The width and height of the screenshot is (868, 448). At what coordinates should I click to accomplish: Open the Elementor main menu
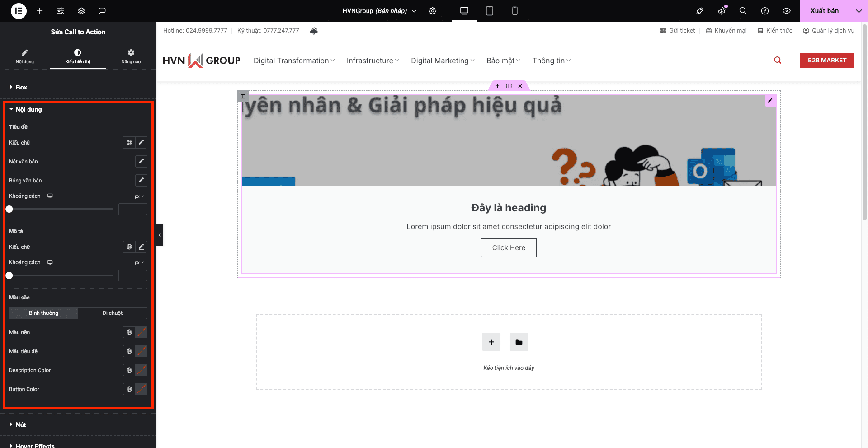[18, 11]
